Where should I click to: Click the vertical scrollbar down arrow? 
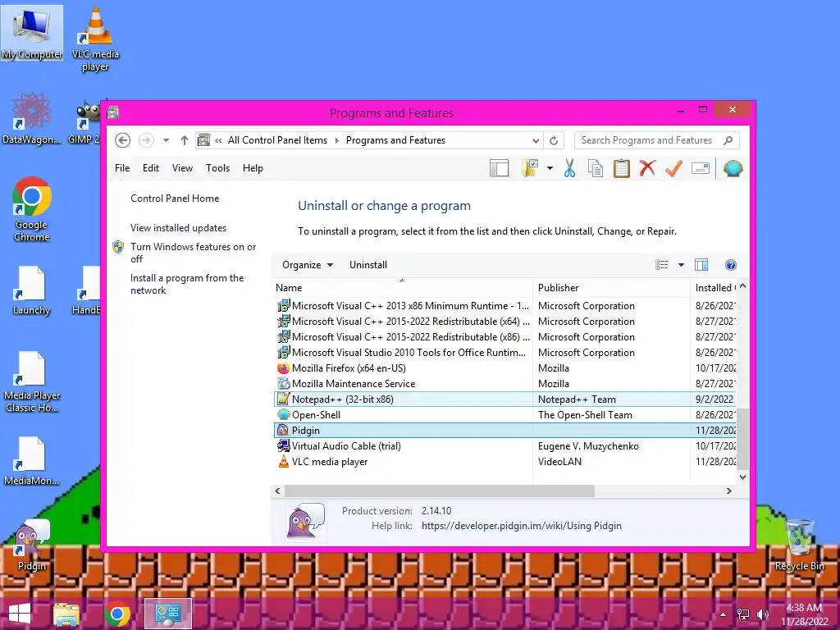click(x=742, y=477)
